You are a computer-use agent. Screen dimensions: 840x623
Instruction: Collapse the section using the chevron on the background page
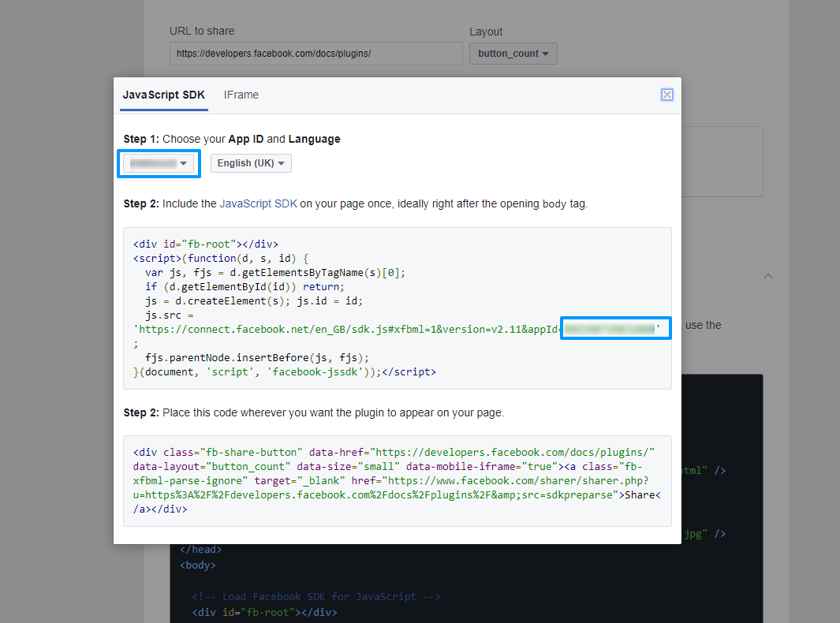767,277
